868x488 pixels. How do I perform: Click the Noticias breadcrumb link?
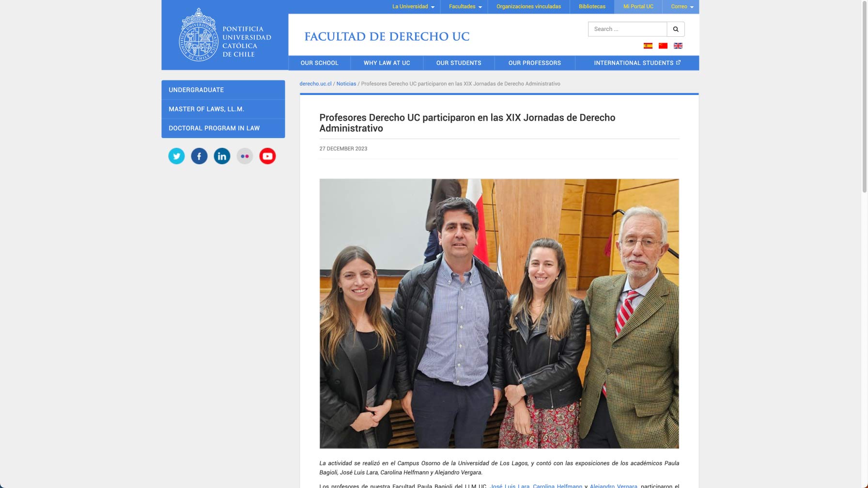(346, 84)
